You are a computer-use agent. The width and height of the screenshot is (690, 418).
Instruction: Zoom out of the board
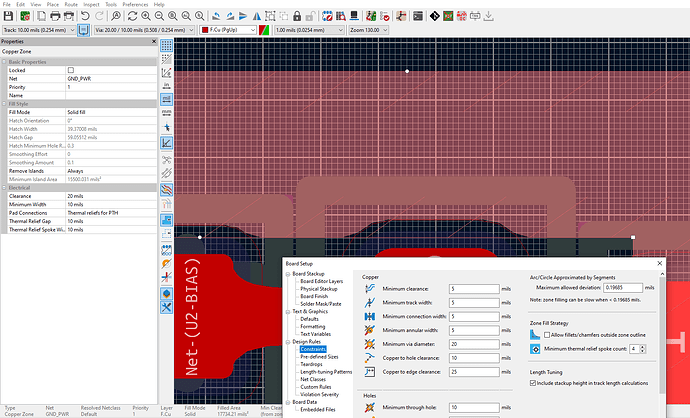pos(159,16)
